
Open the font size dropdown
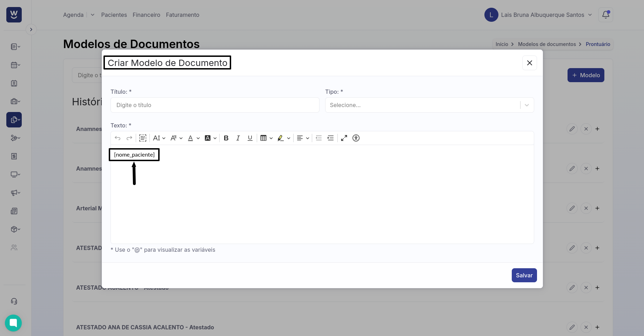(x=159, y=138)
